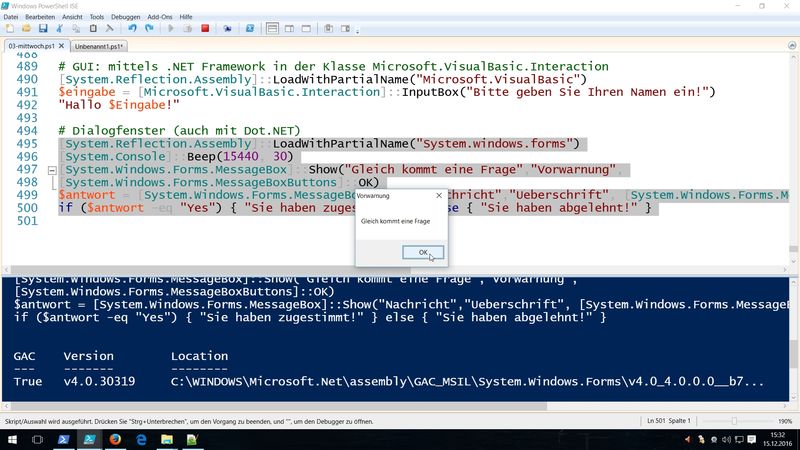This screenshot has width=800, height=450.
Task: Open the Debuggen menu
Action: [x=125, y=17]
